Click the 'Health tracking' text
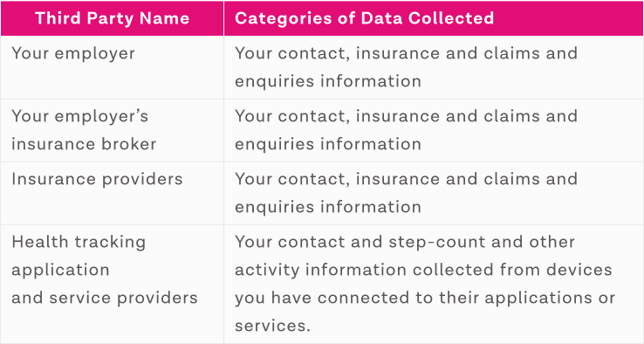This screenshot has width=644, height=344. tap(79, 242)
